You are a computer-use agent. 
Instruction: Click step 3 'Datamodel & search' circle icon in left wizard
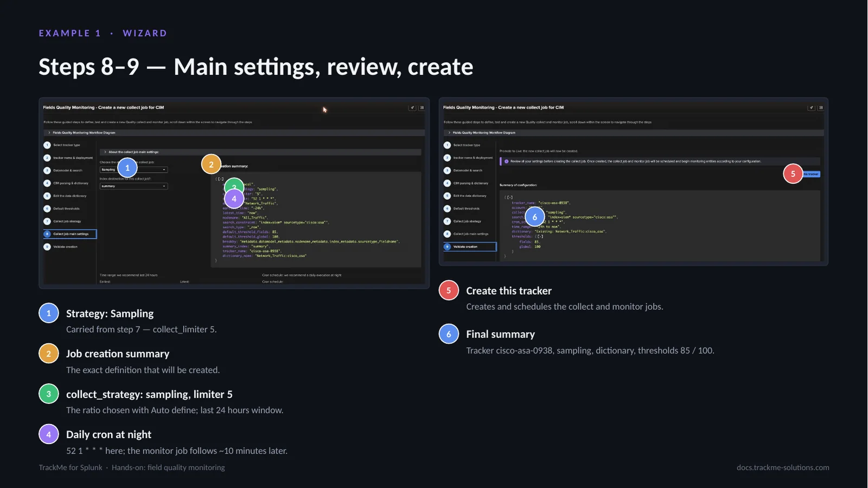click(x=47, y=170)
